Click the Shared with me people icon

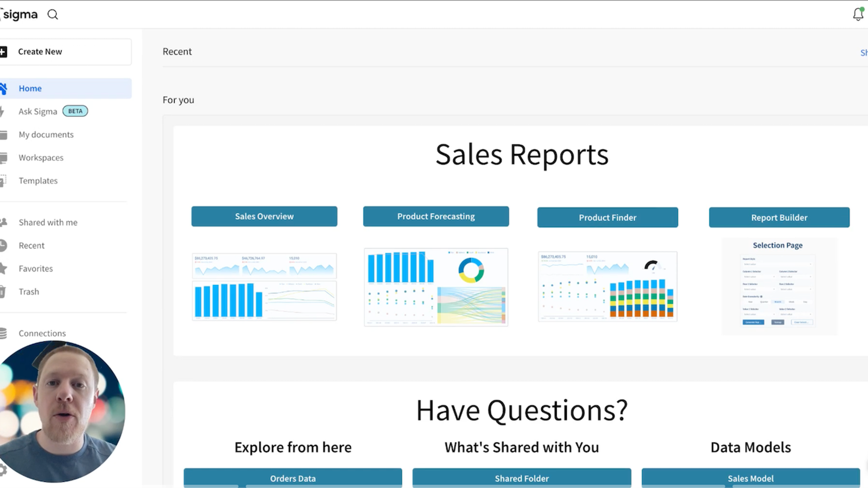[3, 222]
